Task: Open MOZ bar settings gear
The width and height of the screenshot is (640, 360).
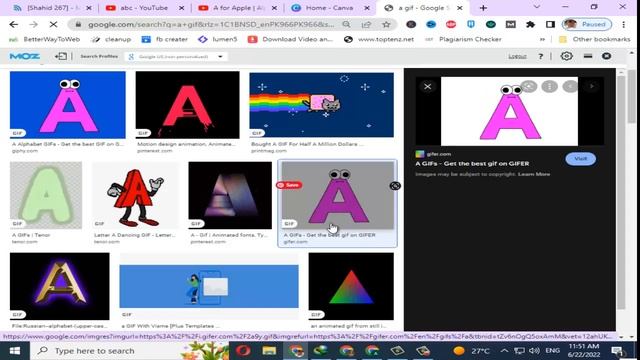Action: [x=567, y=56]
